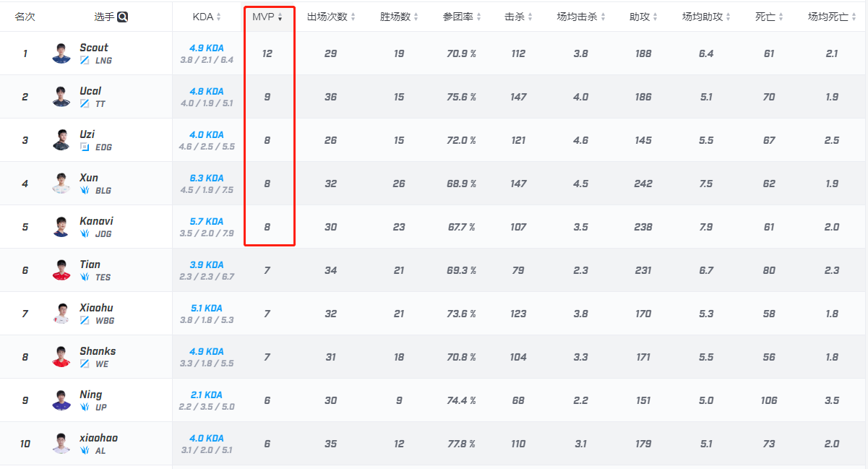
Task: Click the WBG team logo by Xiaohu
Action: click(x=85, y=321)
